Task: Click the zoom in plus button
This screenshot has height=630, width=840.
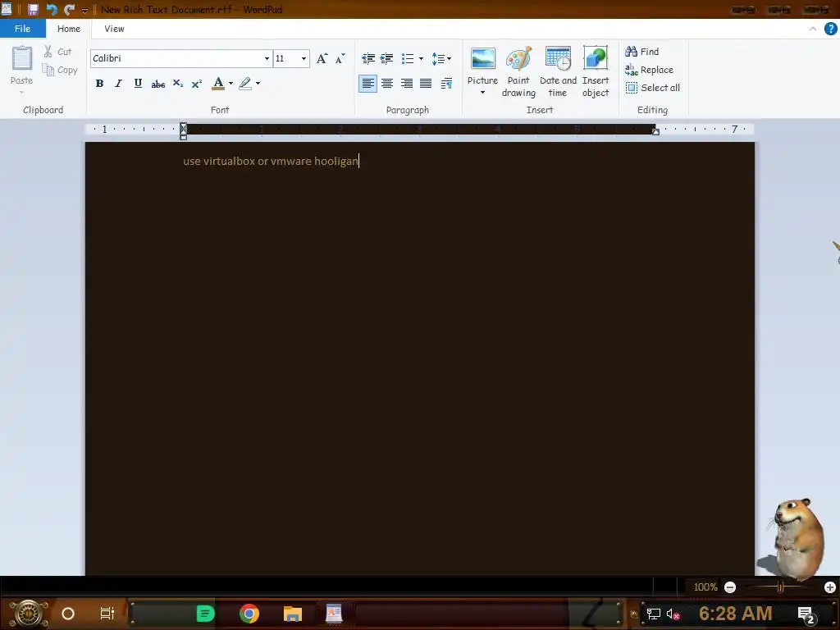Action: (x=830, y=587)
